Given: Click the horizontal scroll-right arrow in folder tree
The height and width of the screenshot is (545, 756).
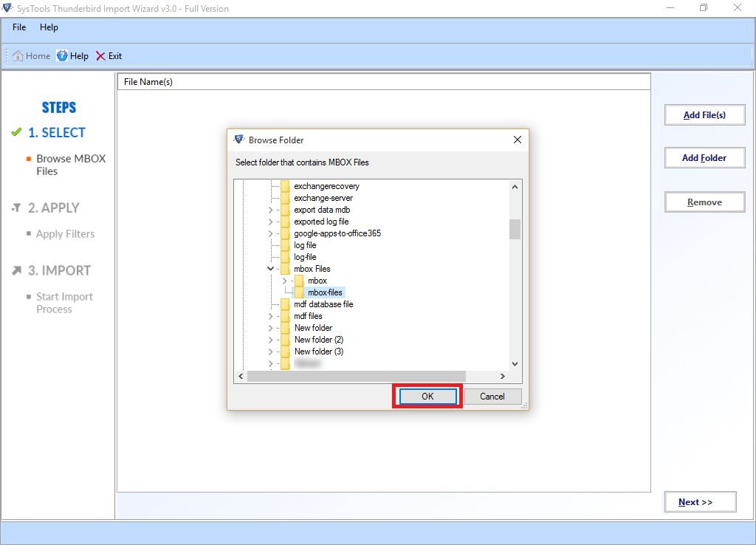Looking at the screenshot, I should pos(502,376).
